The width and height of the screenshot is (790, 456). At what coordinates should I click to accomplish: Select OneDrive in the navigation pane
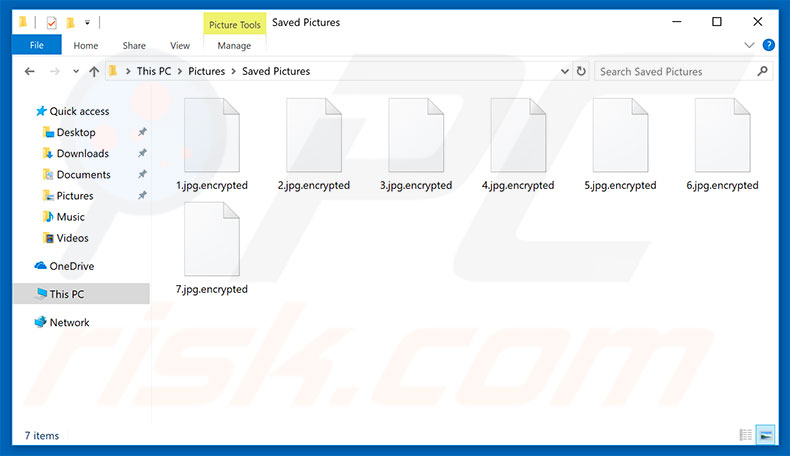point(72,266)
